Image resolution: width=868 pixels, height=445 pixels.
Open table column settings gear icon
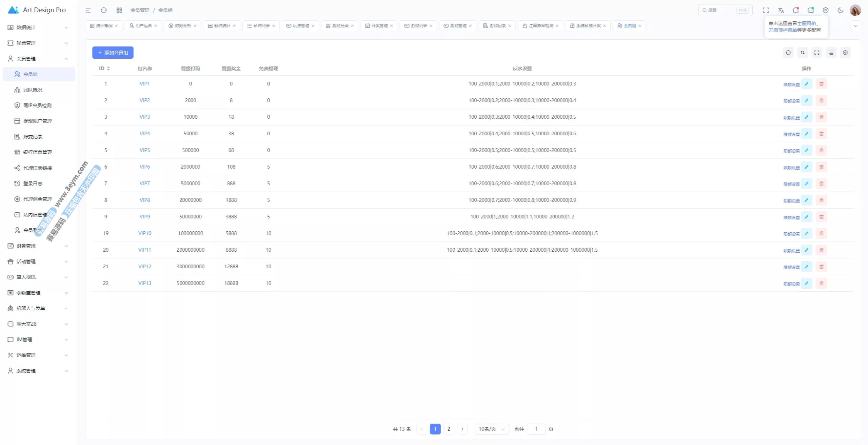coord(845,53)
